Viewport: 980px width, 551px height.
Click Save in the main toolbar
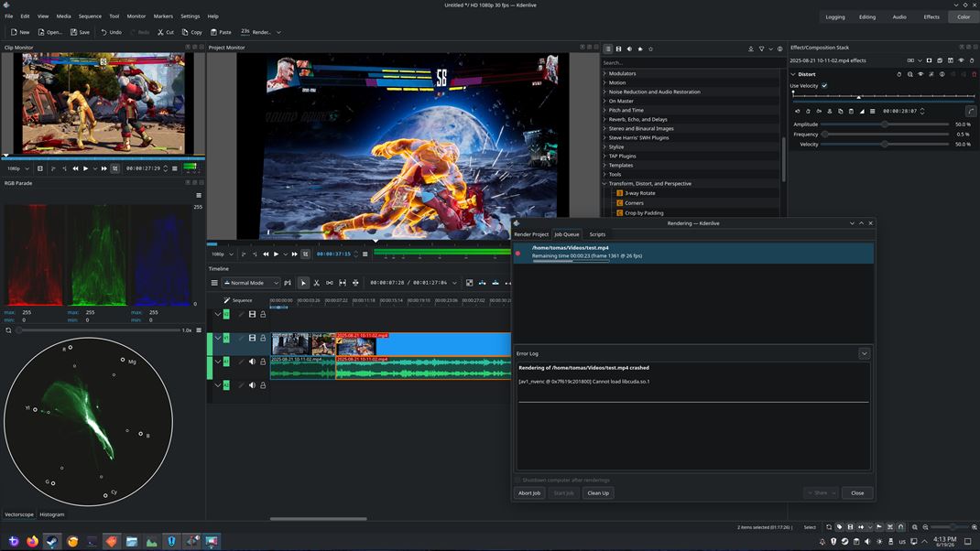pos(80,32)
